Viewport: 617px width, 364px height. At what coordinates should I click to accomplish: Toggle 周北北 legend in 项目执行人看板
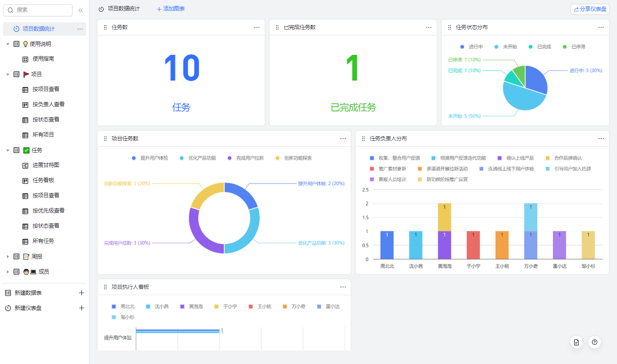tap(123, 307)
